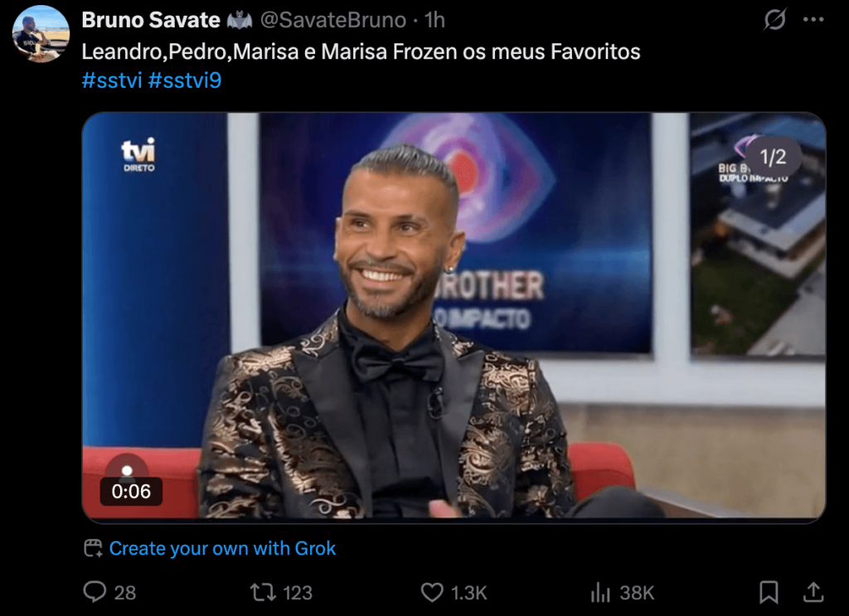Click the repost arrows icon
Viewport: 849px width, 616px height.
click(261, 592)
